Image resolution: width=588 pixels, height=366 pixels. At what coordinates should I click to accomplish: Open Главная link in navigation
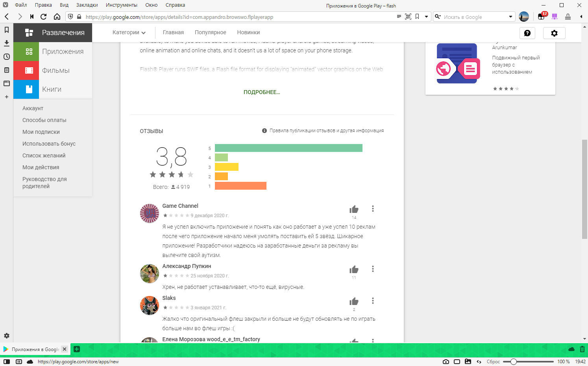(173, 32)
